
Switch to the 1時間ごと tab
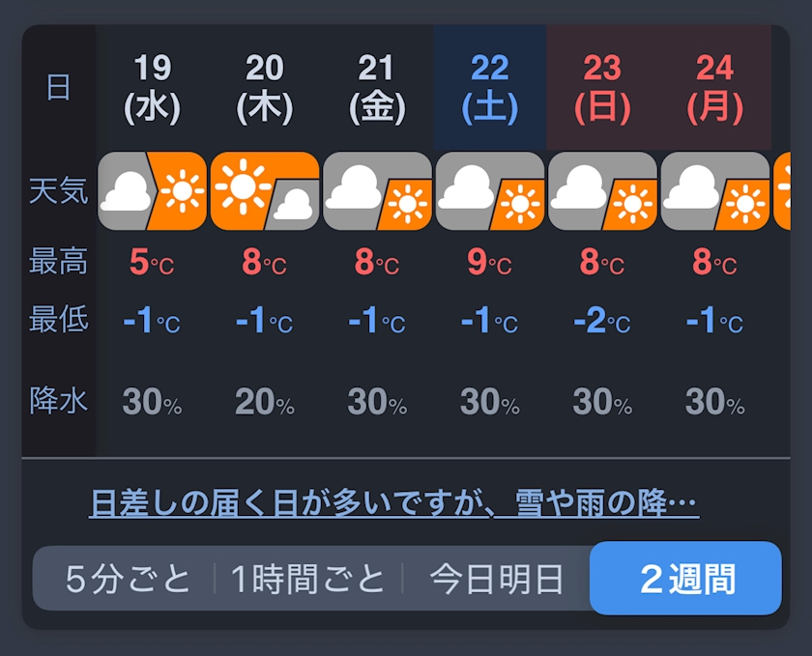click(307, 579)
